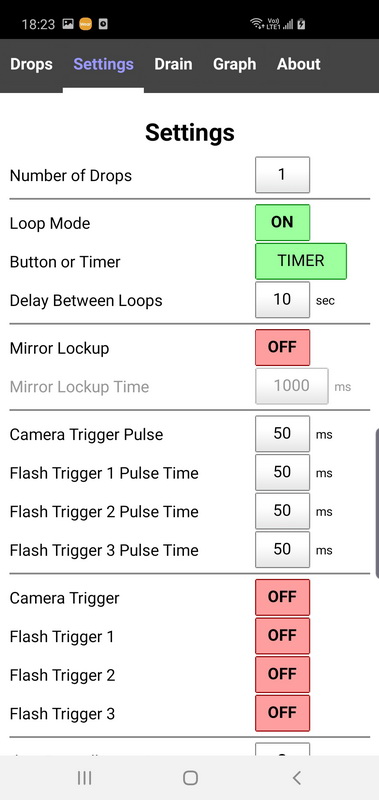The image size is (379, 800).
Task: Open the recent apps navigation icon
Action: coord(84,778)
